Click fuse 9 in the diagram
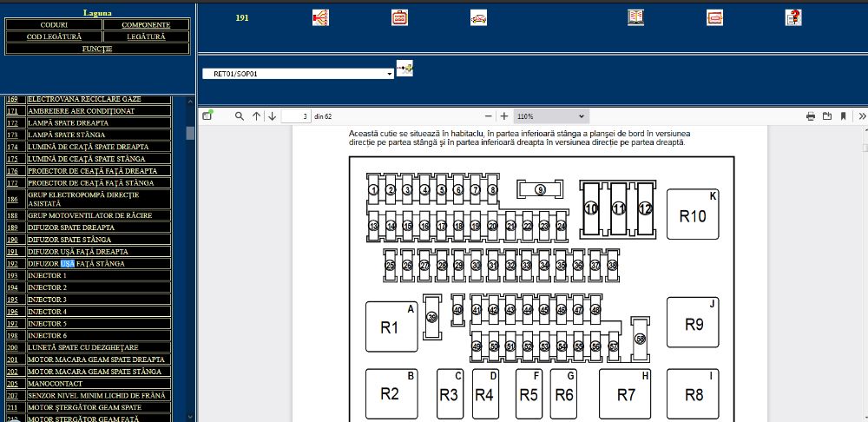 [540, 189]
